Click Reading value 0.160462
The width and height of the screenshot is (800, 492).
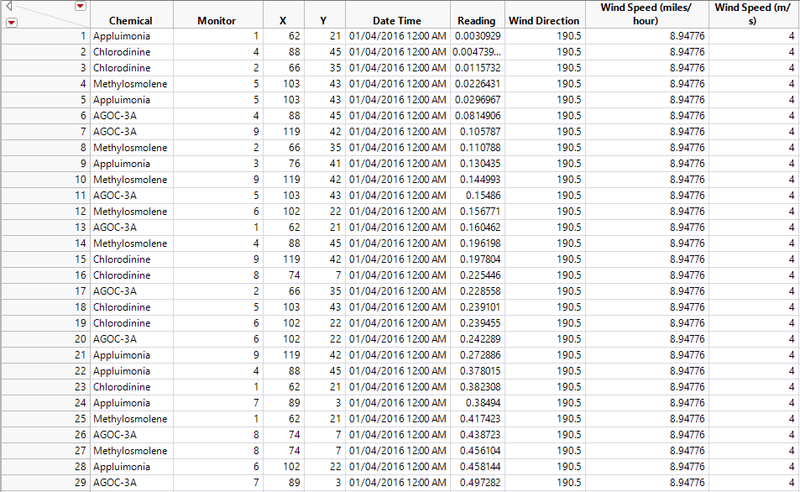[x=480, y=228]
